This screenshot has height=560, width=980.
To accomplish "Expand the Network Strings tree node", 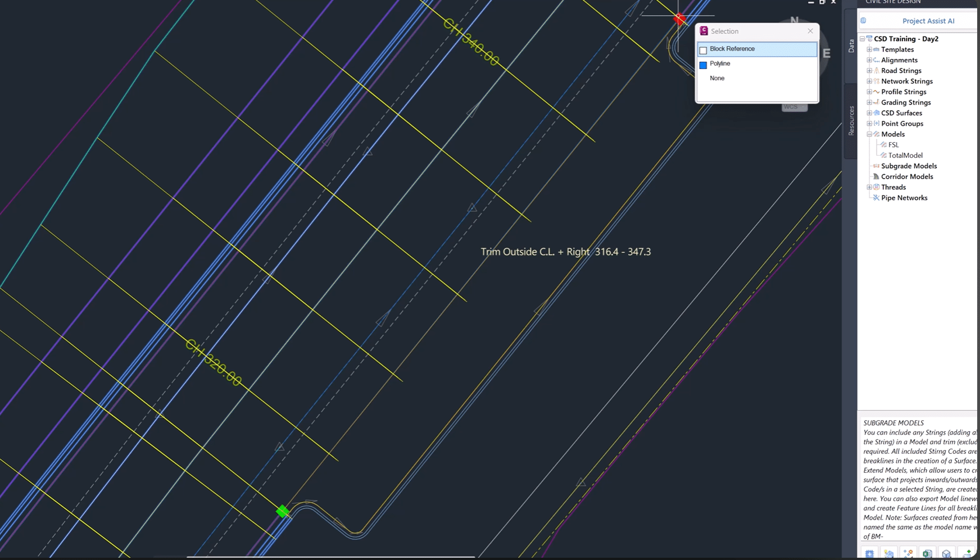I will 869,81.
